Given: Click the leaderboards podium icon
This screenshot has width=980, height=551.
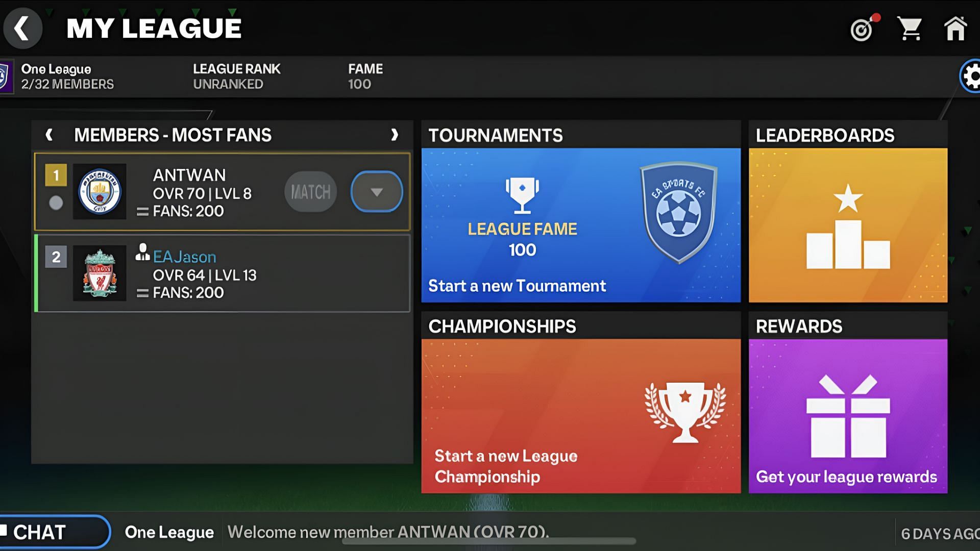Looking at the screenshot, I should [847, 229].
